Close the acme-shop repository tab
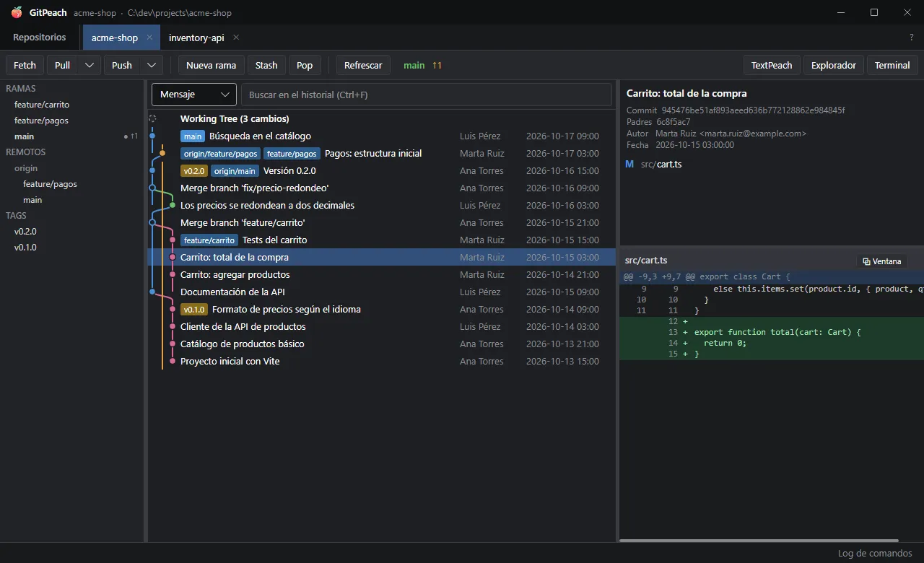The width and height of the screenshot is (924, 563). (149, 38)
